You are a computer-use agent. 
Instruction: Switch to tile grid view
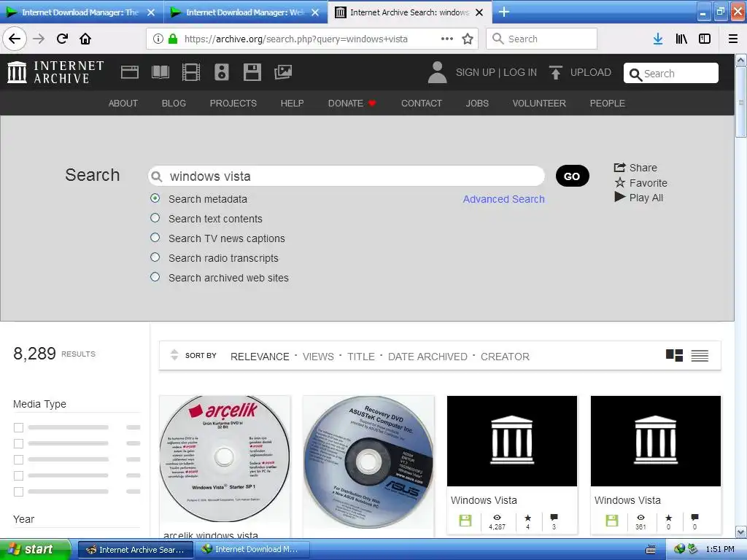674,355
